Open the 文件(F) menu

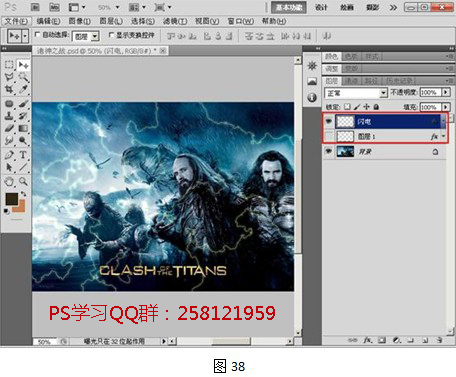16,21
